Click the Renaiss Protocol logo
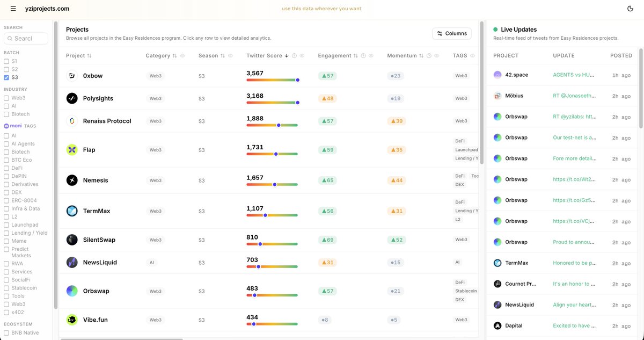644x340 pixels. click(72, 121)
